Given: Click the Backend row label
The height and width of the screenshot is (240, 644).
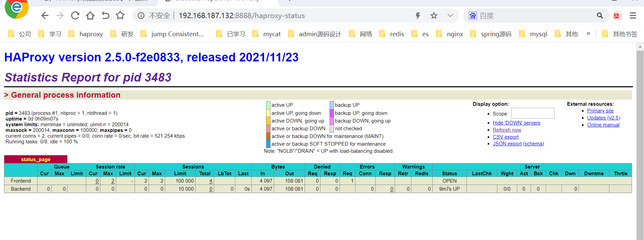Looking at the screenshot, I should click(x=21, y=189).
